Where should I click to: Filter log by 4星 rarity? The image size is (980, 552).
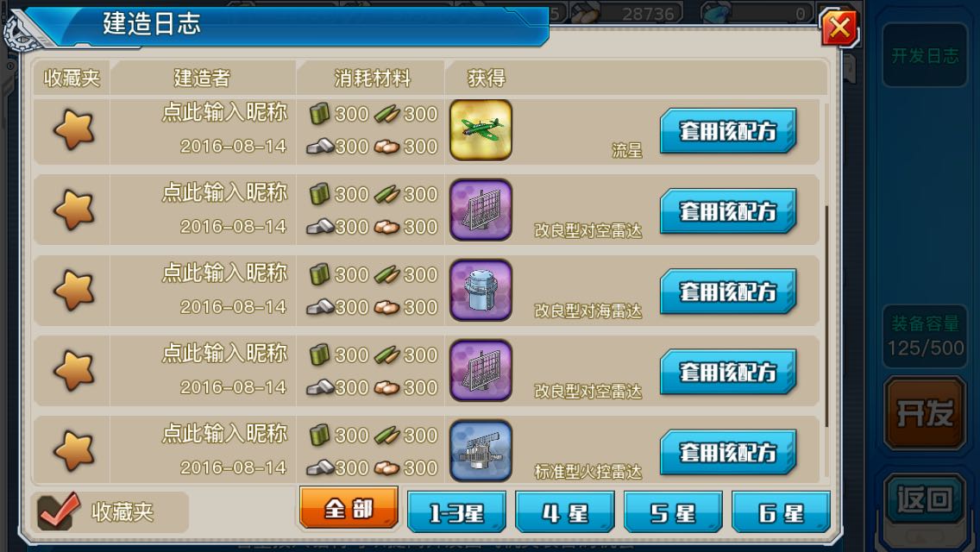[565, 512]
